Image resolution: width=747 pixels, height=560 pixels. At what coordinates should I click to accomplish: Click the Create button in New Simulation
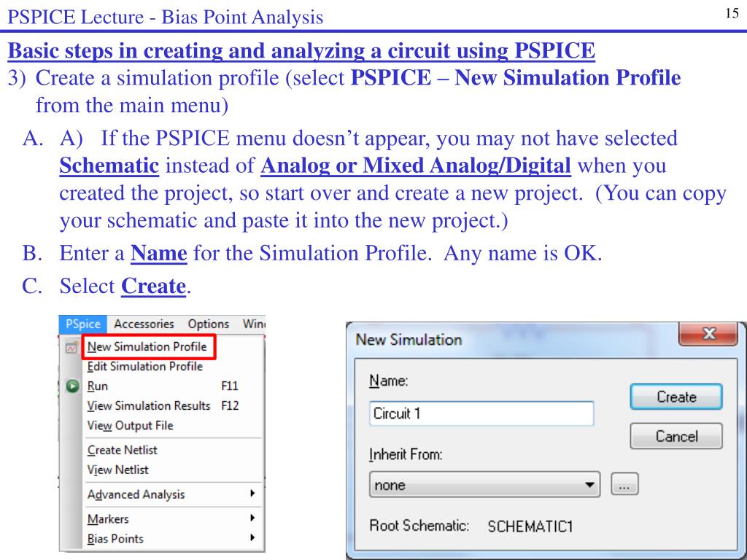[x=676, y=397]
